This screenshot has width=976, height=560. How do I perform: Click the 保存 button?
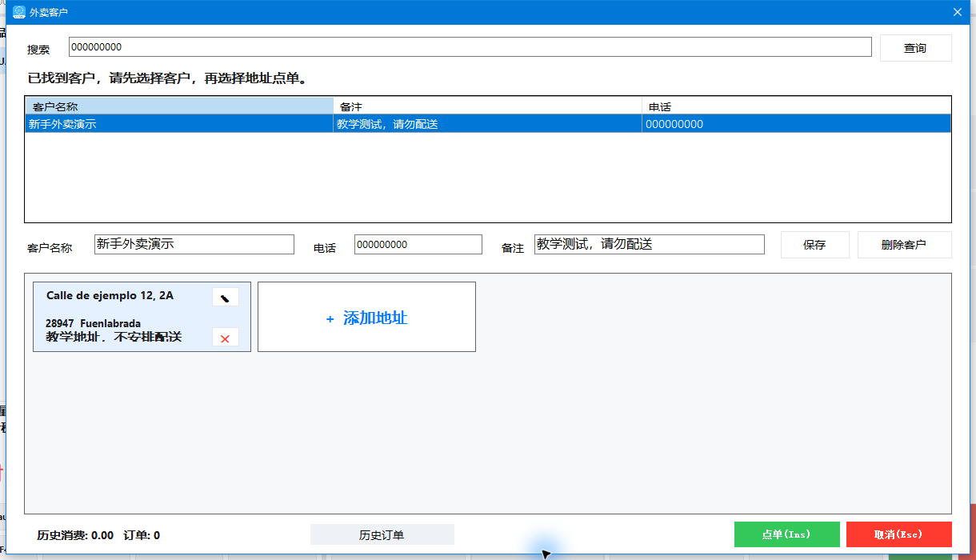coord(814,245)
